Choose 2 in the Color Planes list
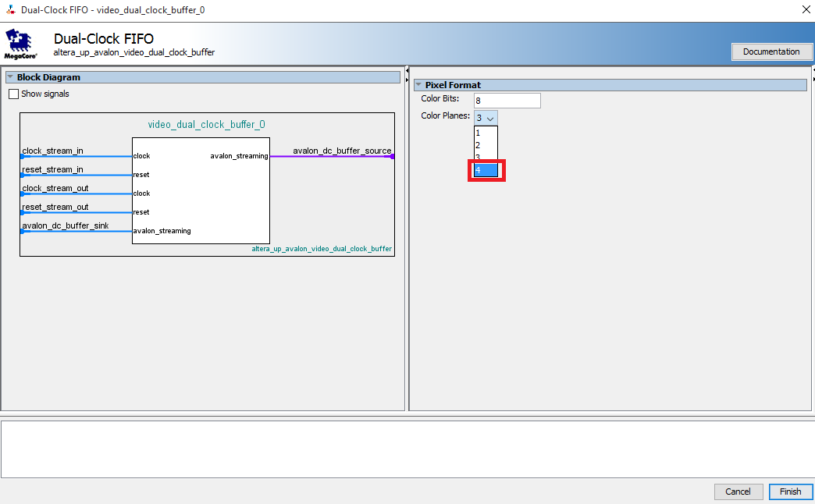The height and width of the screenshot is (504, 815). (x=486, y=145)
